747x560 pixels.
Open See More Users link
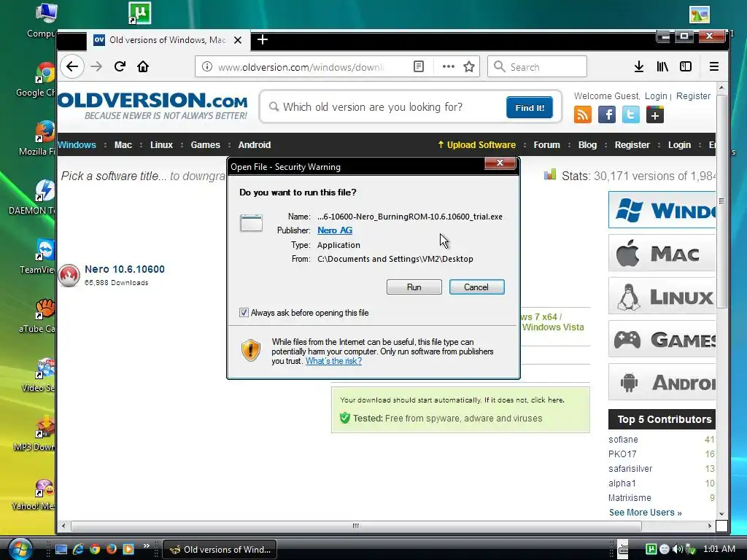pos(645,513)
